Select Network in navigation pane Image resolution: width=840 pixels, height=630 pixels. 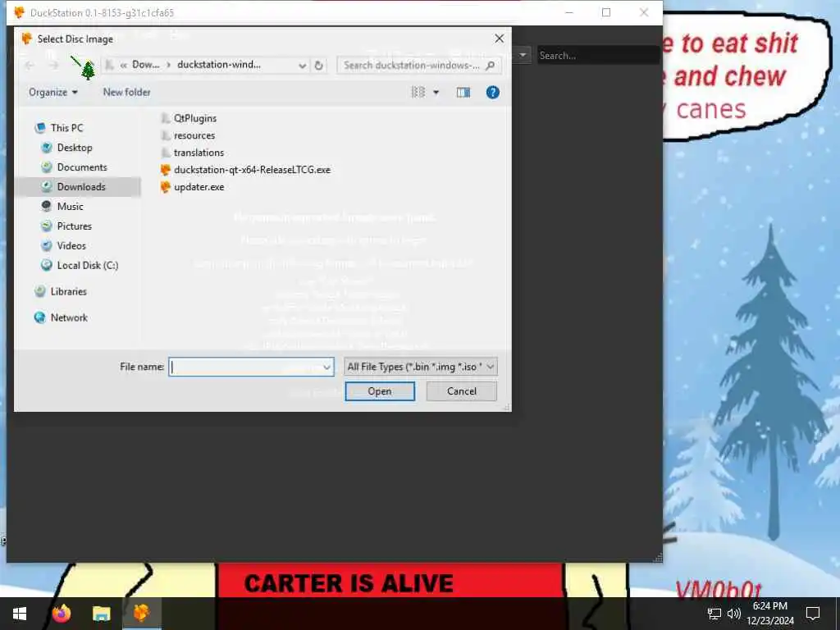click(69, 317)
